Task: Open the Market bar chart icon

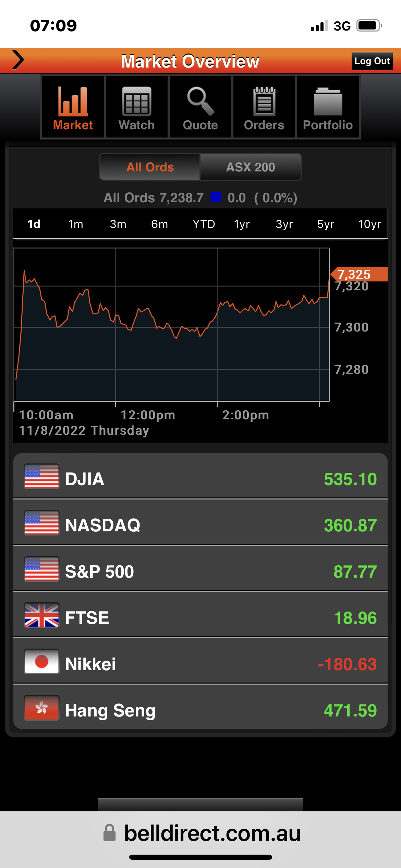Action: (x=73, y=102)
